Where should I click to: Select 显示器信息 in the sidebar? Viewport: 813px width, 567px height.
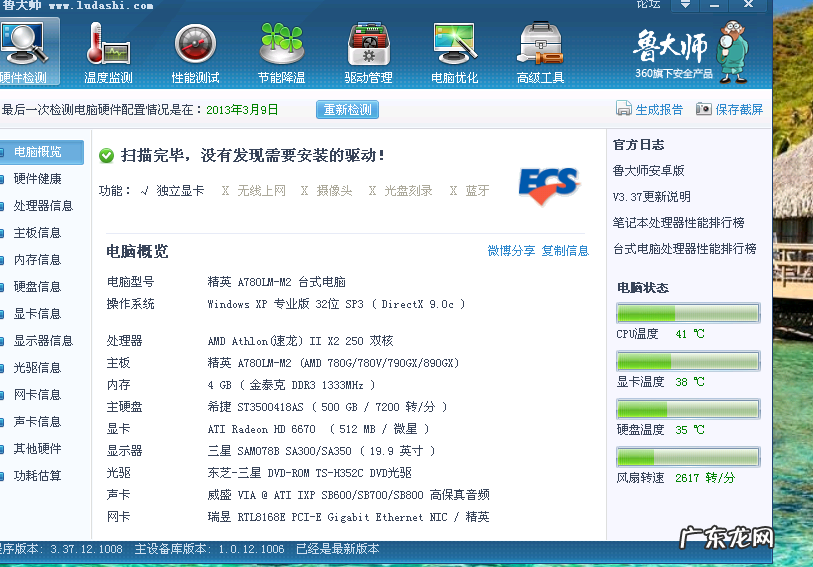pos(43,341)
